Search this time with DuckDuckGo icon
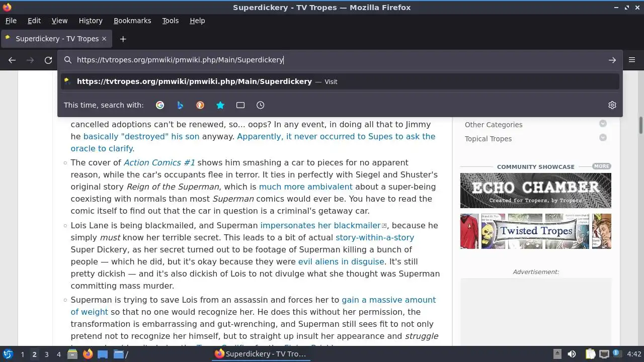This screenshot has width=644, height=362. click(x=200, y=105)
